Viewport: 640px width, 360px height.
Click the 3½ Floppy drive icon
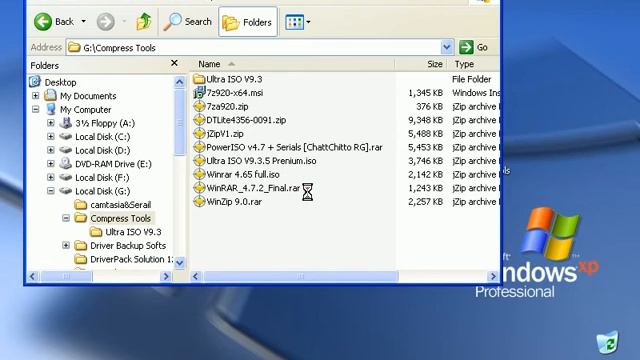[66, 122]
